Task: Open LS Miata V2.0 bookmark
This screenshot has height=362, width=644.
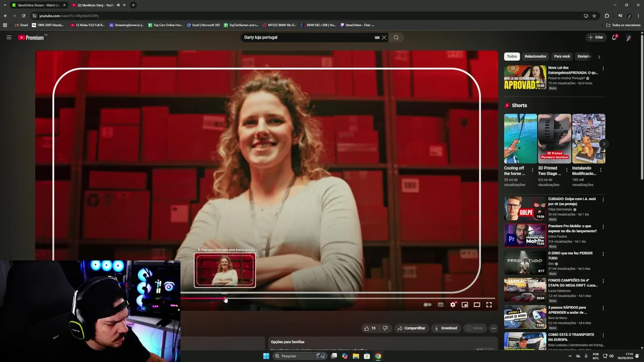Action: 88,25
